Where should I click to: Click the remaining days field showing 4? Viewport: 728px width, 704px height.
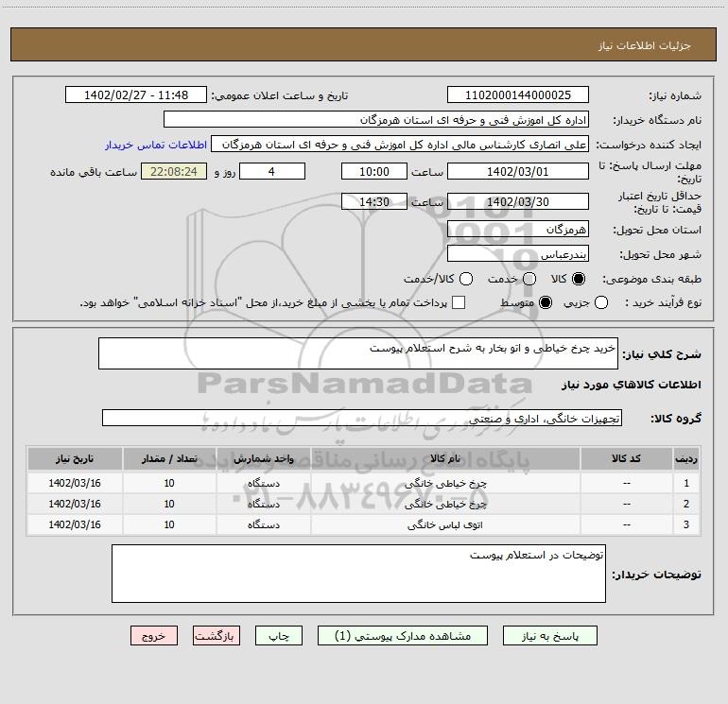[272, 171]
